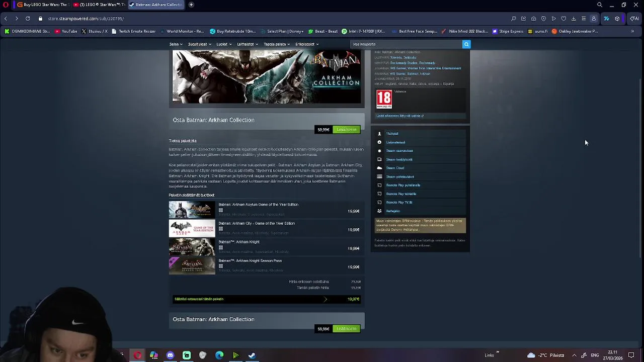Click the Steam store search input field
This screenshot has width=644, height=362.
tap(406, 44)
